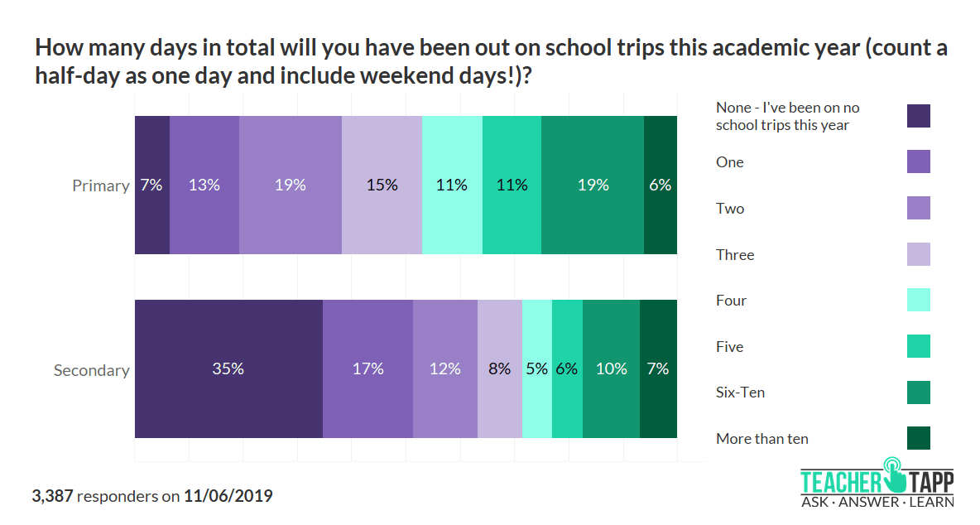Click the 'Six-Ten' legend color swatch

[x=919, y=393]
